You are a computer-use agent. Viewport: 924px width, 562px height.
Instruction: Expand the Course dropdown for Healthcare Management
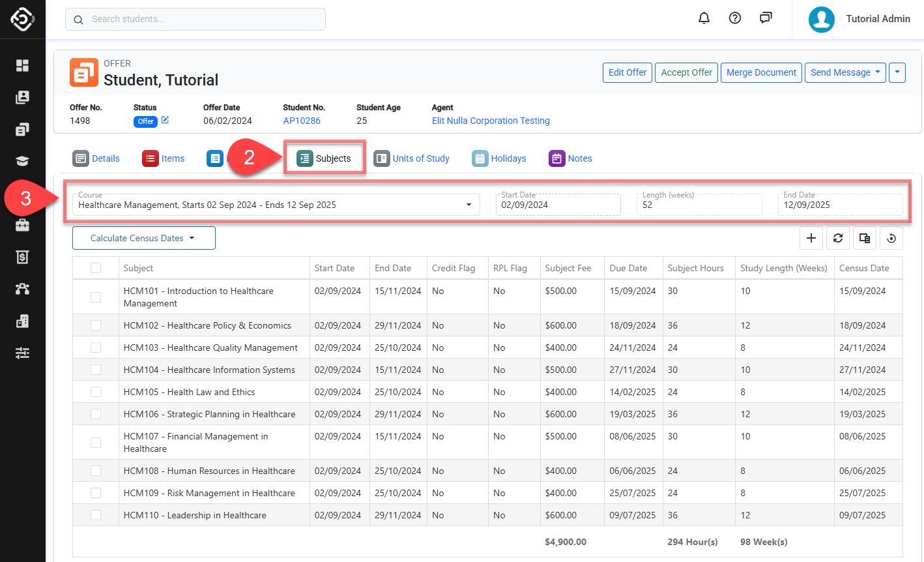(468, 205)
